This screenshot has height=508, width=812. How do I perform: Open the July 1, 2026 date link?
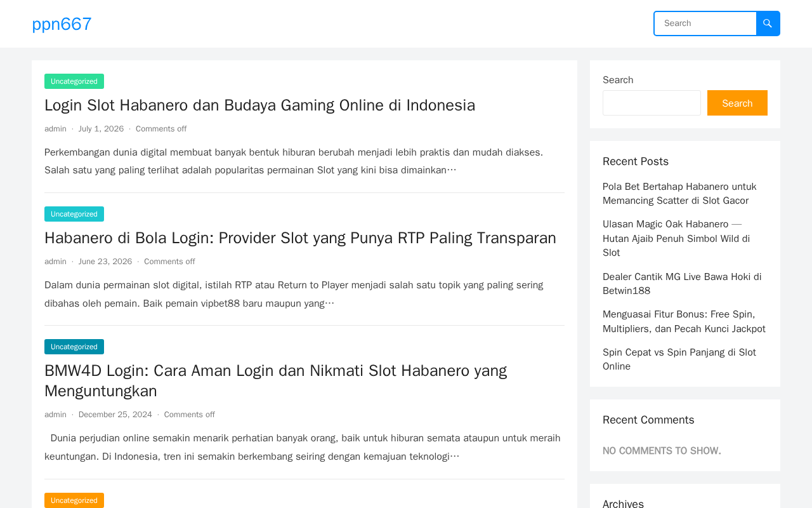(x=101, y=129)
